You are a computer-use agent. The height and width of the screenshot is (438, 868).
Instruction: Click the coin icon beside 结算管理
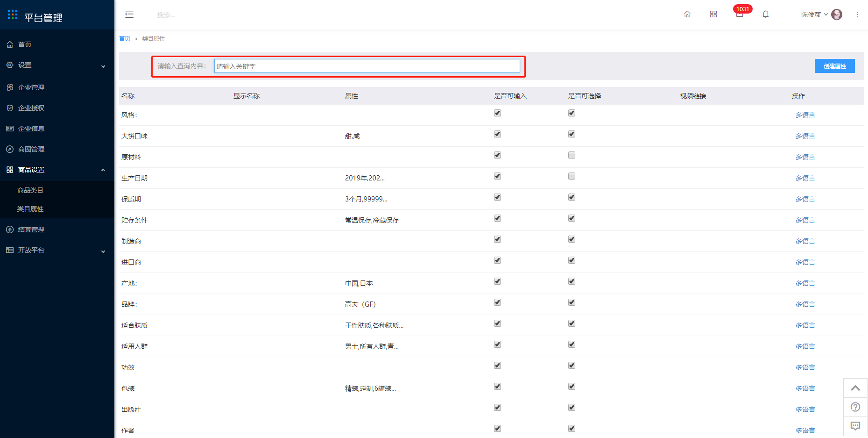(10, 230)
